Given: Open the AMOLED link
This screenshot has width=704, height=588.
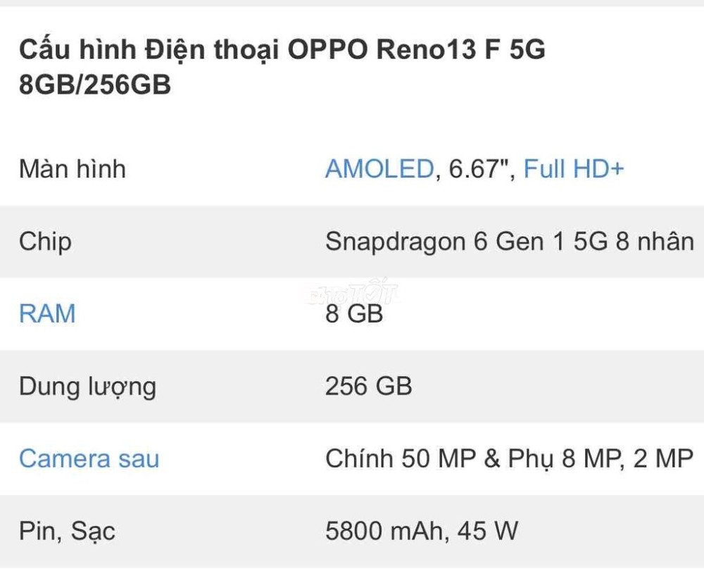Looking at the screenshot, I should pyautogui.click(x=379, y=169).
